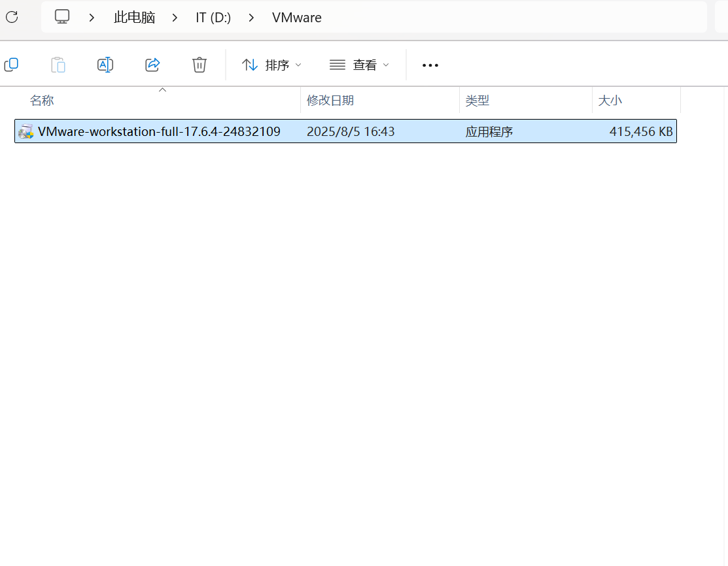Click the 应用程序 type cell

click(x=489, y=132)
